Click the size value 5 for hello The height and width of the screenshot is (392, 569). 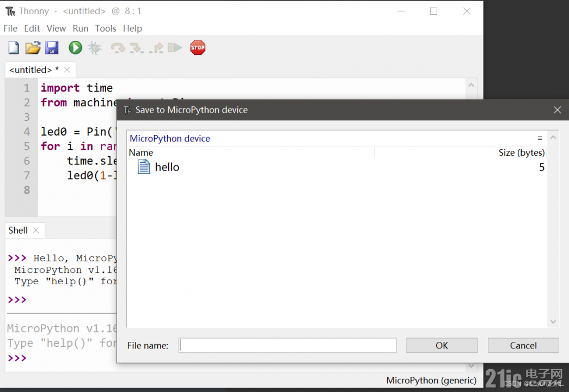[542, 167]
